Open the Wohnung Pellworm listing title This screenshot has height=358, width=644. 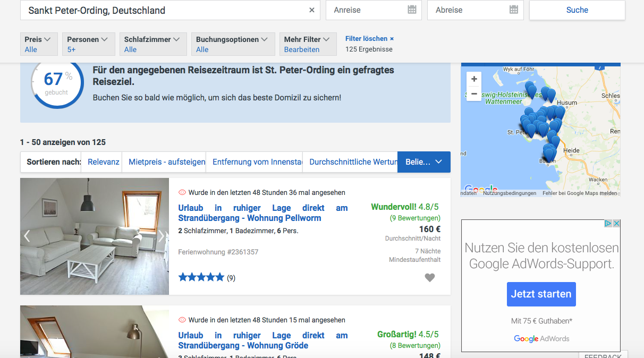pyautogui.click(x=263, y=213)
